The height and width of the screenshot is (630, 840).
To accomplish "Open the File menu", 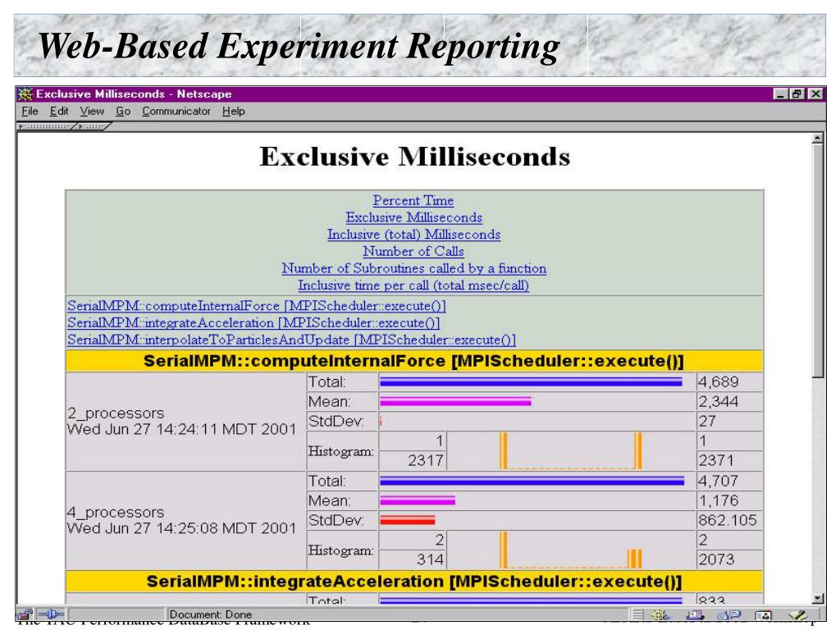I will [30, 111].
